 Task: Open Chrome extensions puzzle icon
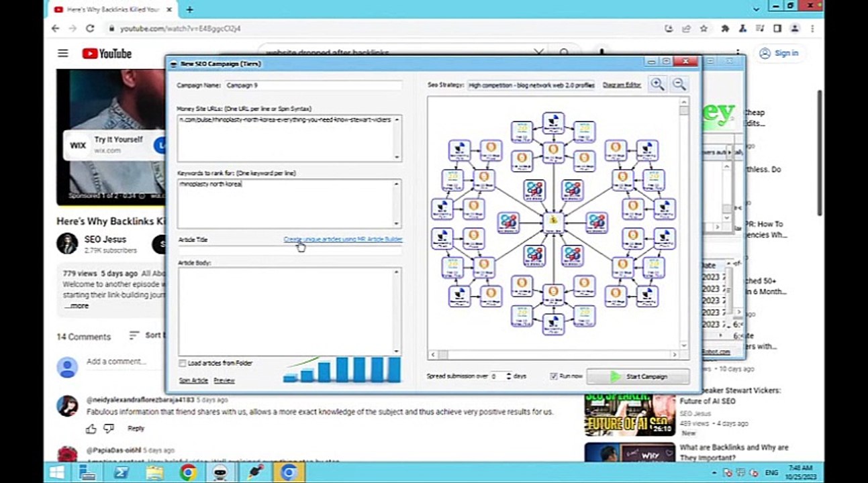(725, 29)
